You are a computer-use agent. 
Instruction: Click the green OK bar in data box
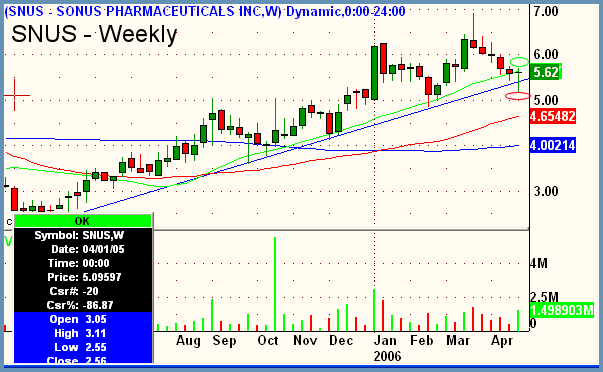click(x=83, y=221)
